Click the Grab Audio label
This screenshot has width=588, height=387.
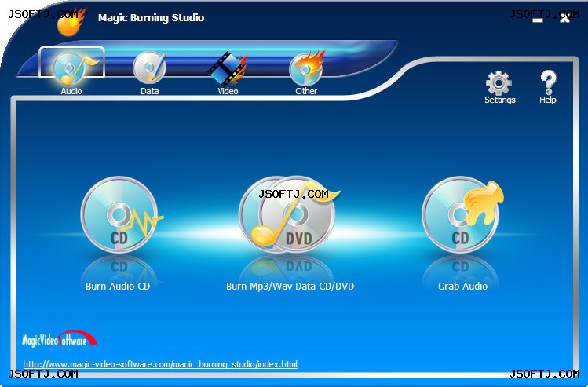coord(462,286)
